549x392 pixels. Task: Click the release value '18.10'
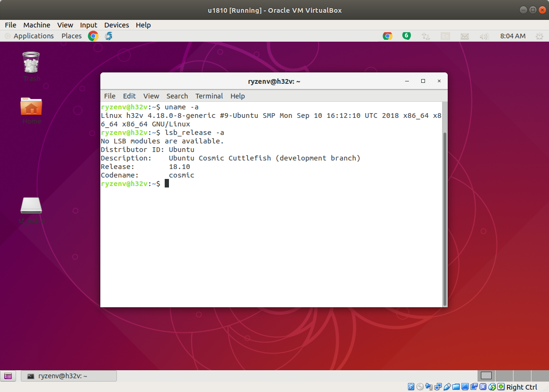click(x=180, y=167)
